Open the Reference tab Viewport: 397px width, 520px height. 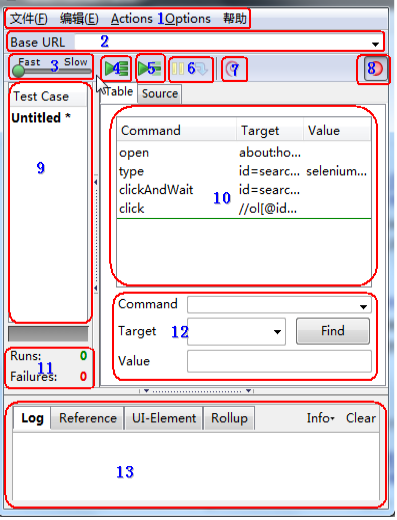(x=88, y=418)
